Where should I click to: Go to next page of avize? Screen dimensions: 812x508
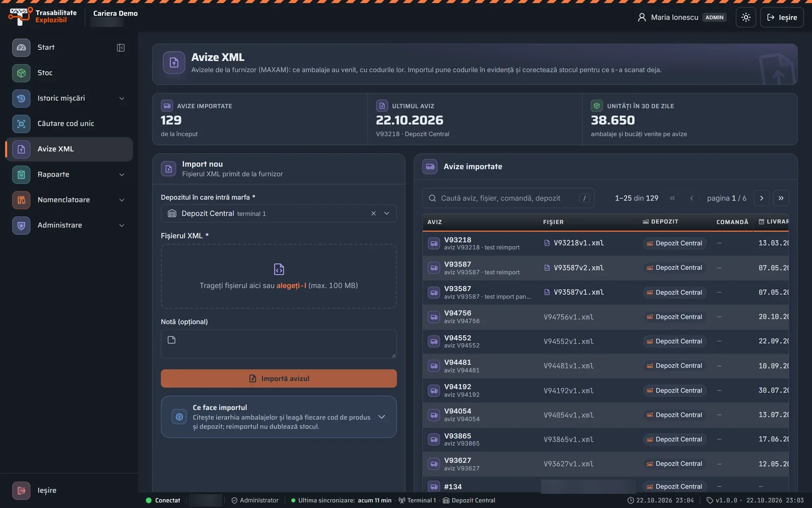pos(761,198)
